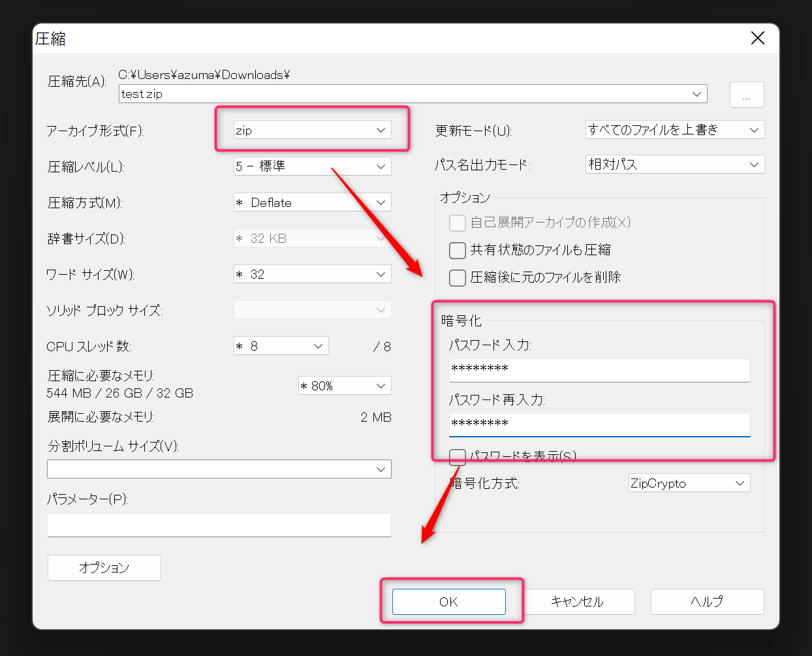Expand the 圧縮レベル dropdown
The height and width of the screenshot is (656, 812).
312,166
